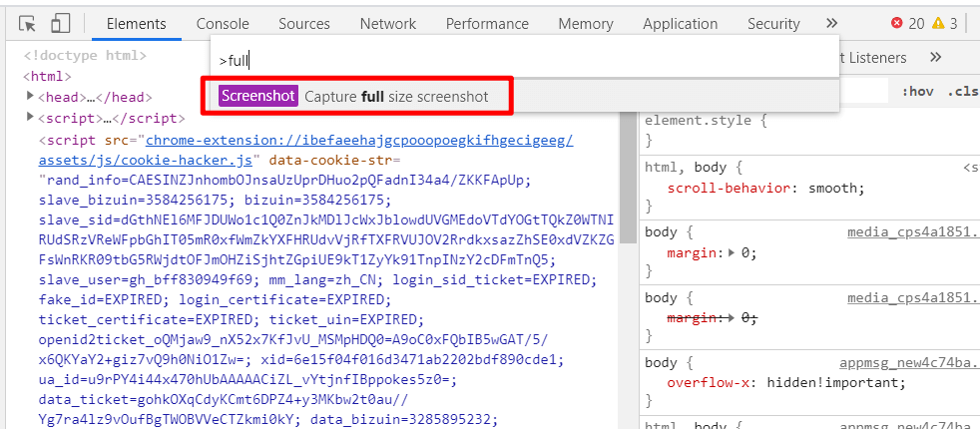The height and width of the screenshot is (429, 980).
Task: Switch to the Memory tab
Action: (586, 24)
